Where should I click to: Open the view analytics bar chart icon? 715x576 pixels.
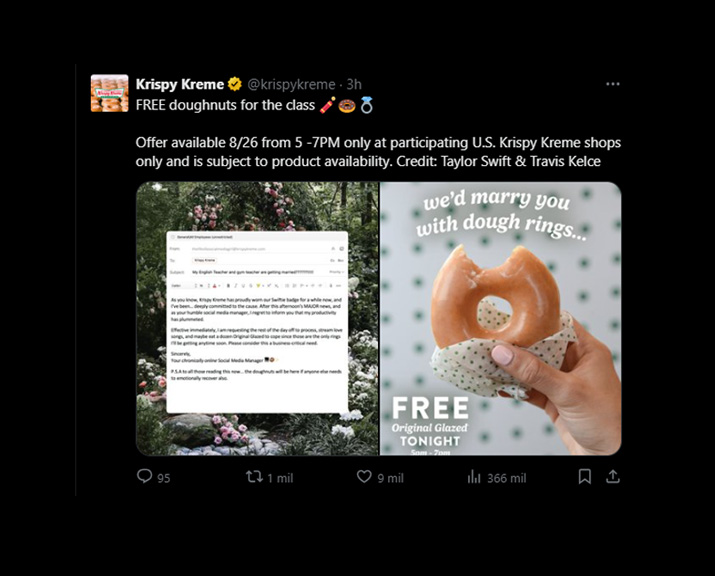tap(474, 477)
